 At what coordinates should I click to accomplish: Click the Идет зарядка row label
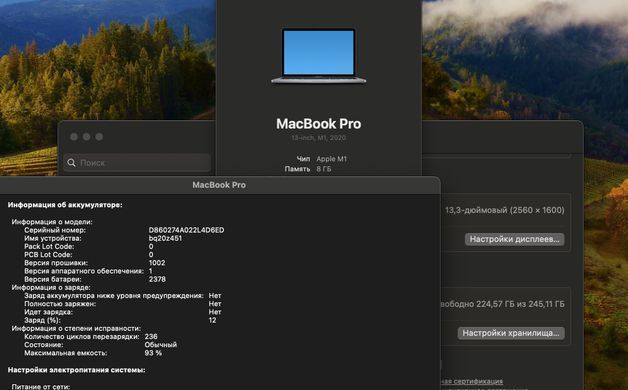[x=48, y=312]
